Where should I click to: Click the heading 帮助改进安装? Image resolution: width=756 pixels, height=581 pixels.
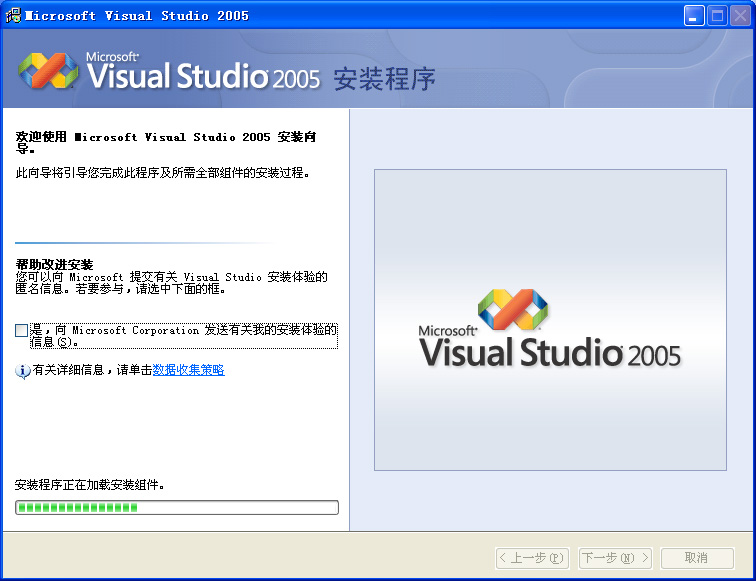54,264
